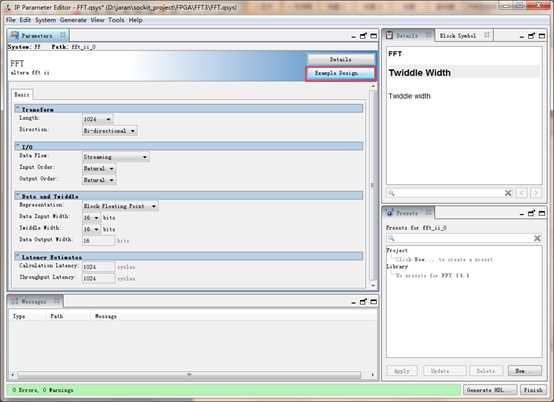
Task: Select the Details tab
Action: click(x=407, y=36)
